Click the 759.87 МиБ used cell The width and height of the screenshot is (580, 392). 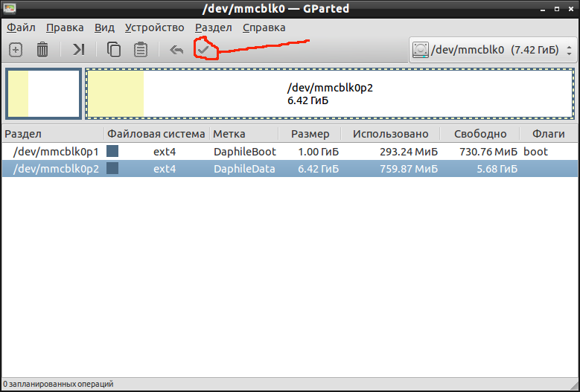click(409, 169)
